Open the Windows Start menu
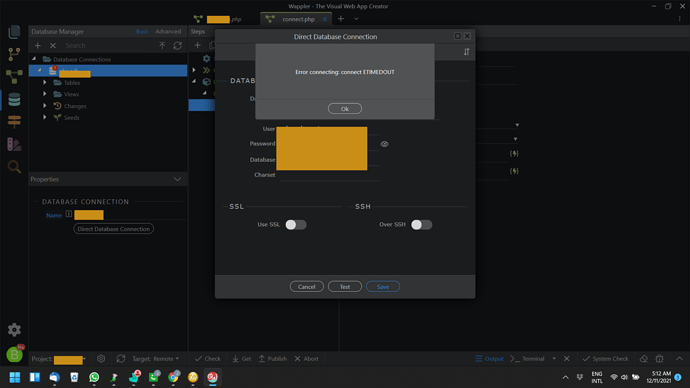Viewport: 690px width, 388px height. [x=15, y=377]
